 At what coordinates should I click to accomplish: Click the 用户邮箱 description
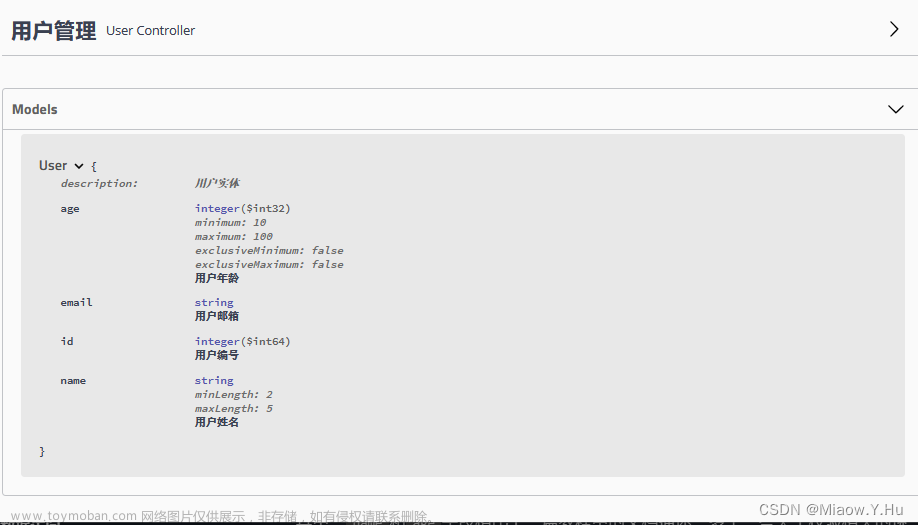(217, 316)
